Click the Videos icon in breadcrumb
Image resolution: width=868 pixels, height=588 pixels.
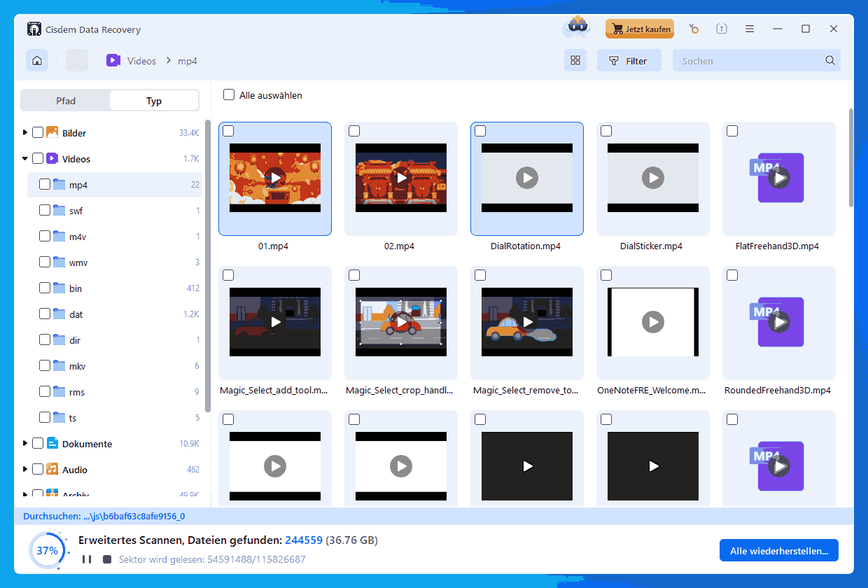(x=113, y=61)
